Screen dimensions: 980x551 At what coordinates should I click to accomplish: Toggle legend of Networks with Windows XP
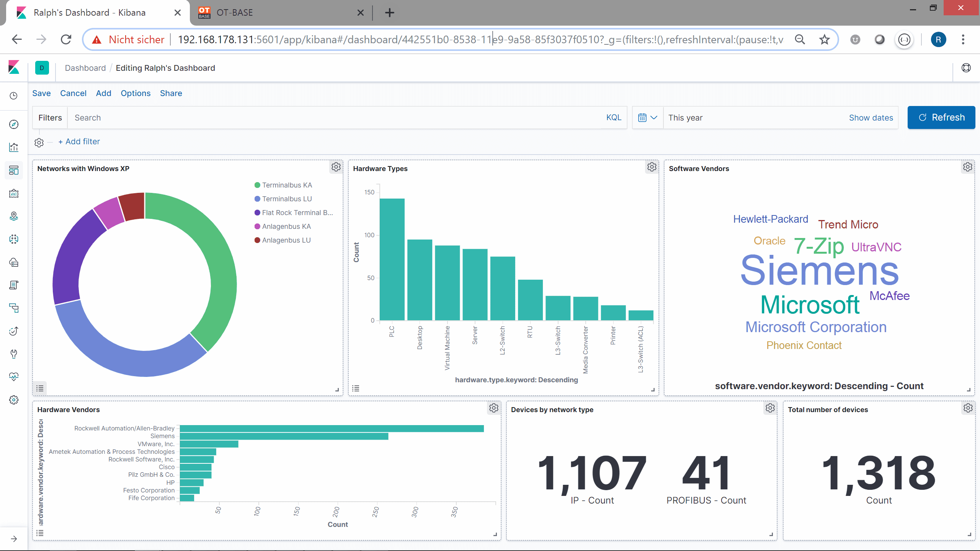(40, 388)
